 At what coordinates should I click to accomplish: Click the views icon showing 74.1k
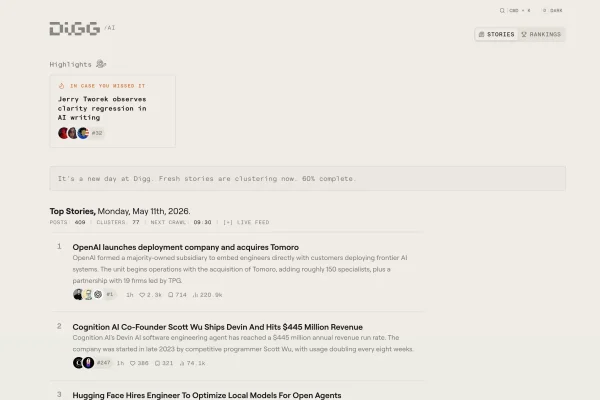pyautogui.click(x=182, y=363)
